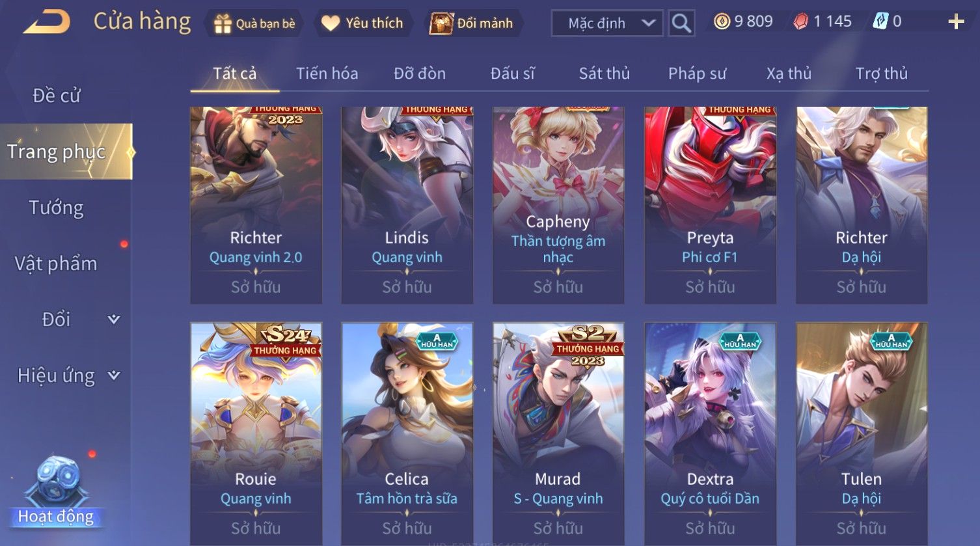Open Tướng in the sidebar

[56, 208]
